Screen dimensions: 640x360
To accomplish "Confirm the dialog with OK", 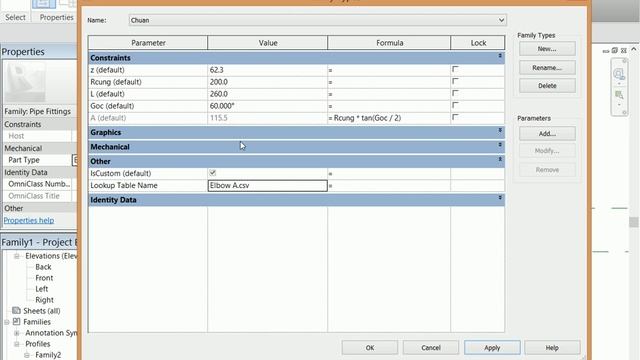I will point(370,348).
